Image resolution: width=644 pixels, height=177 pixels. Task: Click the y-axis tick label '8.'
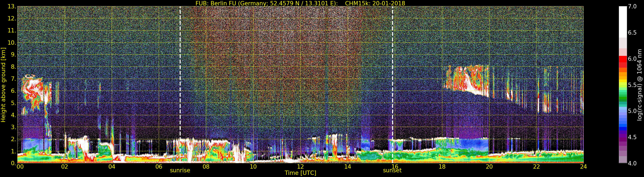(13, 67)
